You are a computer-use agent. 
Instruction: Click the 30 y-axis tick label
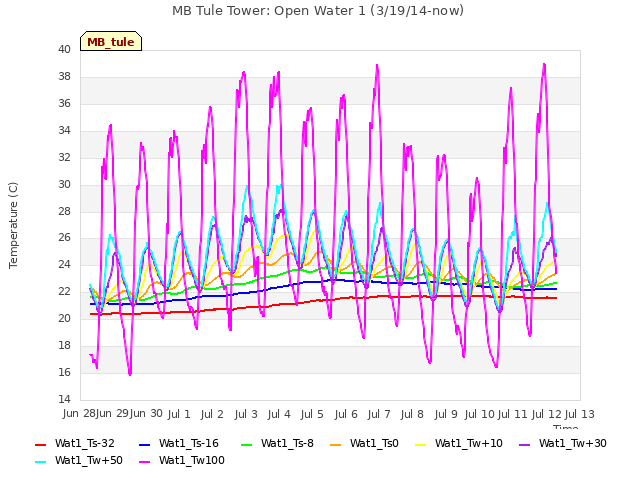coord(64,184)
